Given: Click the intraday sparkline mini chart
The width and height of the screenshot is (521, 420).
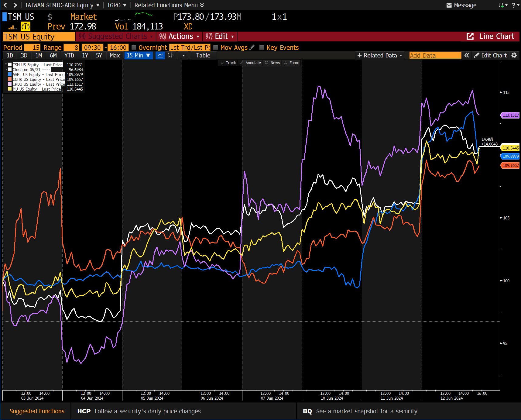Looking at the screenshot, I should click(134, 17).
